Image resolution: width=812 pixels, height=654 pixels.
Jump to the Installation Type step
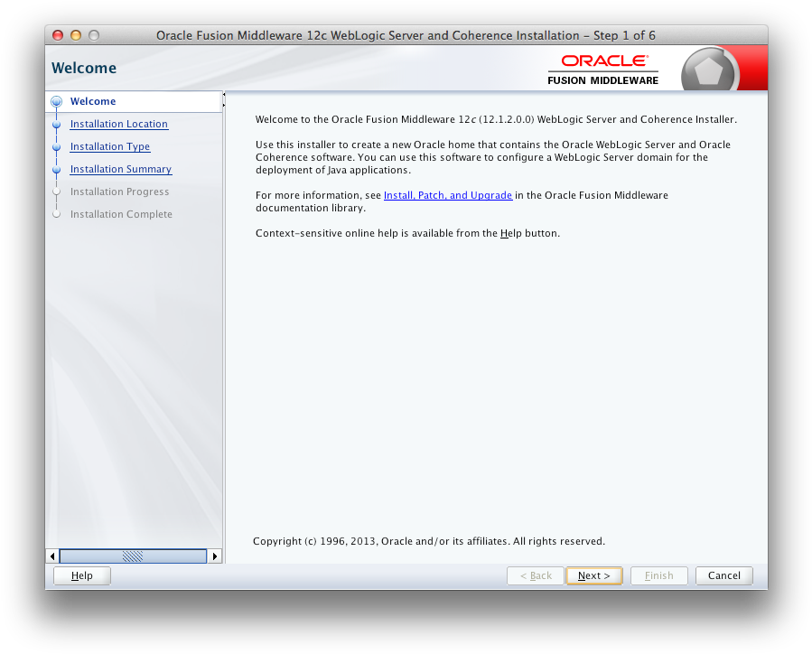click(110, 147)
